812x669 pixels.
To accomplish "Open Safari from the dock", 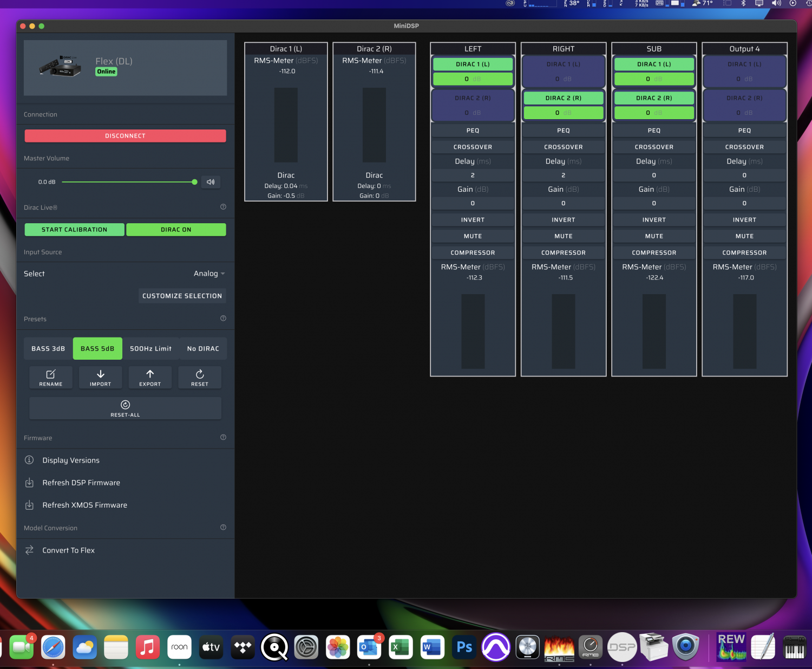I will (53, 647).
